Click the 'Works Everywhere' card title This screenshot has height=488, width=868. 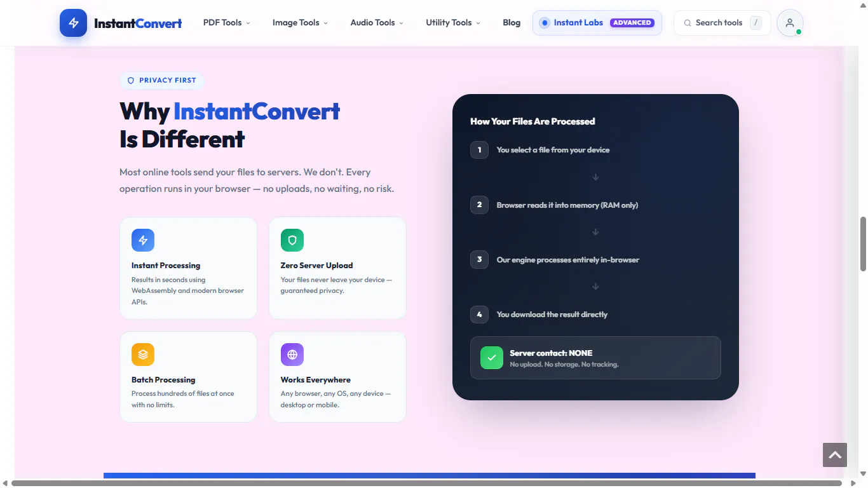[x=316, y=380]
